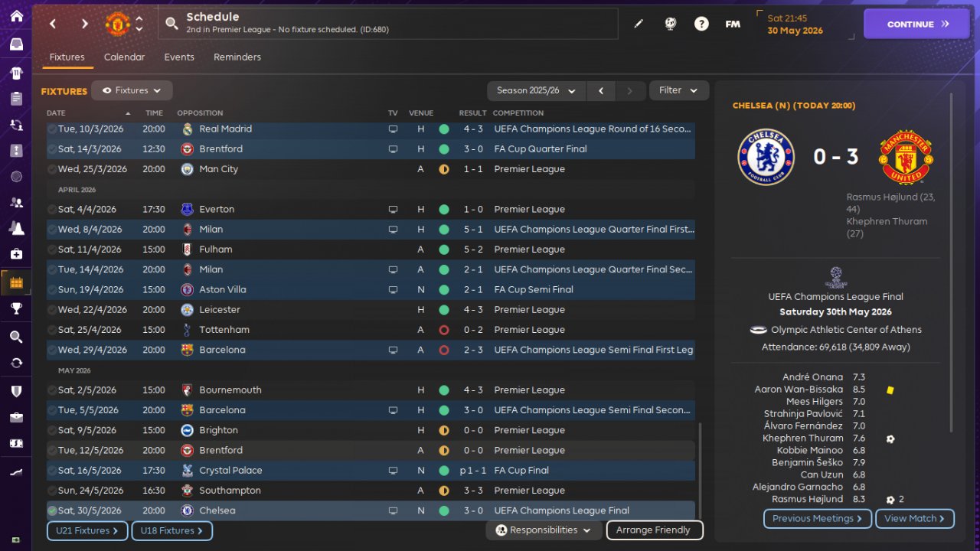
Task: Open the Transfers circular arrows sidebar icon
Action: [16, 363]
